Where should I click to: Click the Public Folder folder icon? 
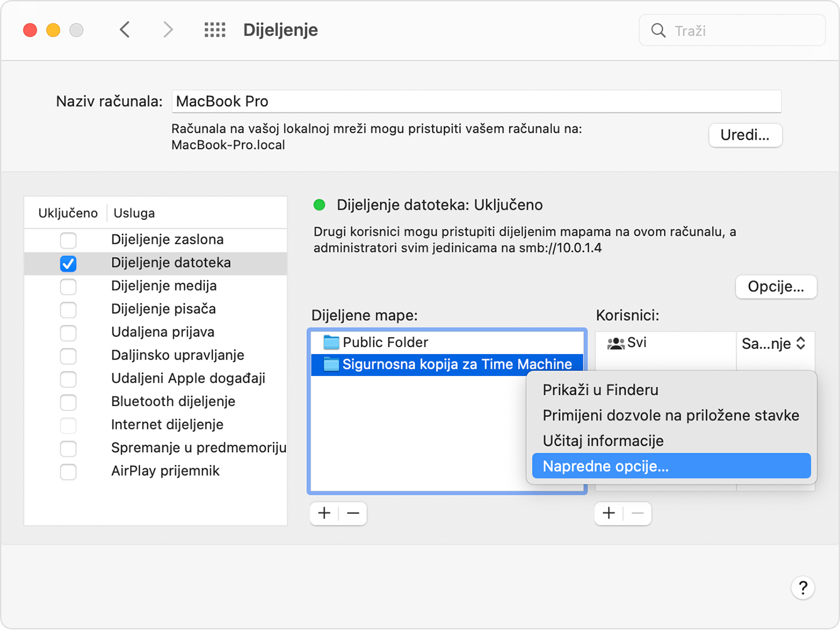coord(331,342)
